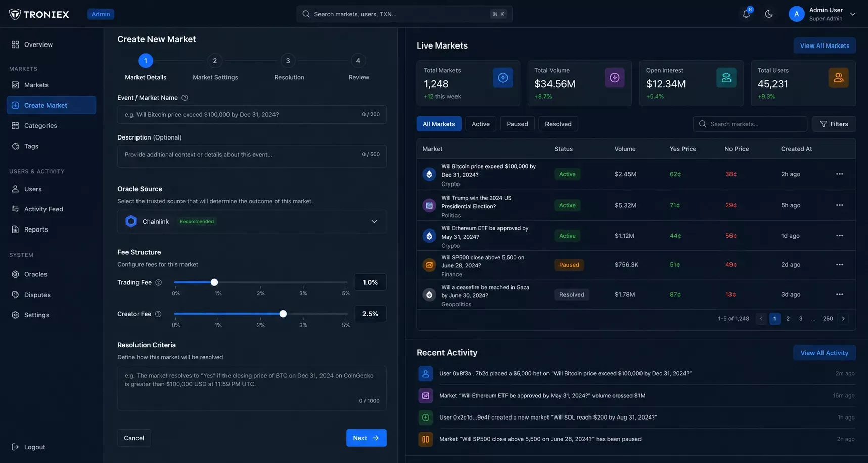The image size is (868, 463).
Task: Focus the Description text area
Action: pyautogui.click(x=252, y=156)
